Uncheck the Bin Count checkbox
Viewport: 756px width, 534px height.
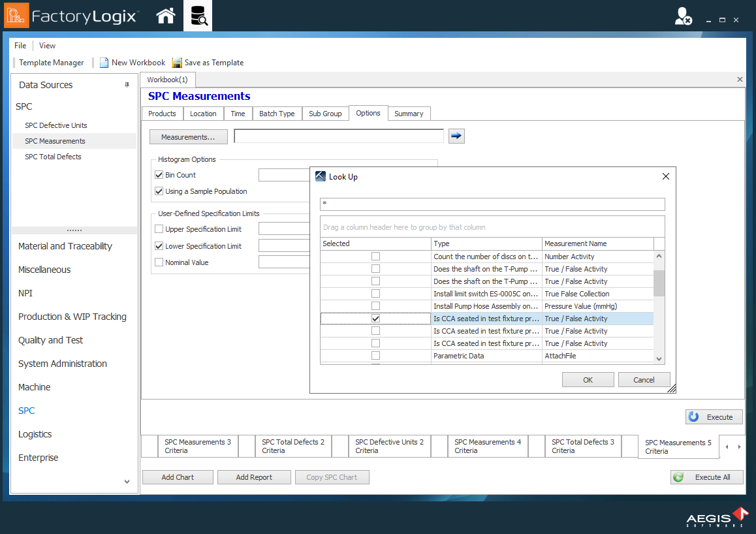(x=159, y=174)
